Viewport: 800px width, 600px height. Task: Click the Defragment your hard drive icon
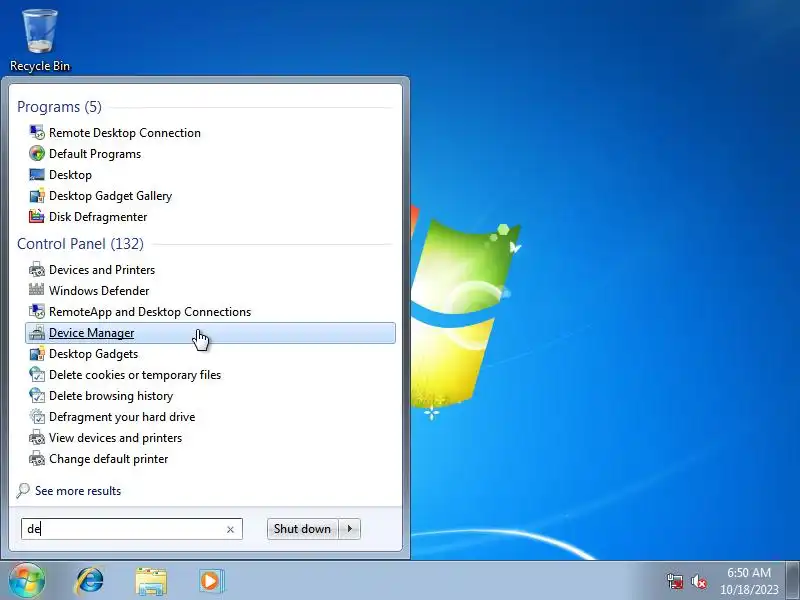[37, 416]
